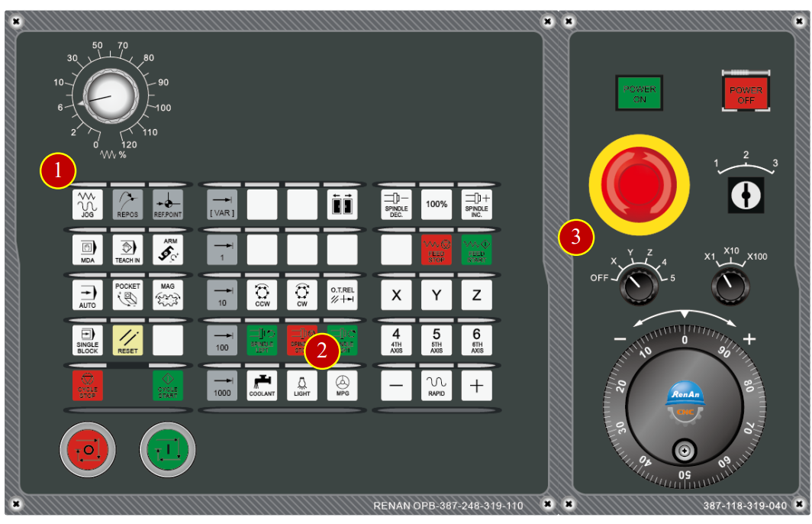Jog in the plus direction key

click(x=476, y=386)
